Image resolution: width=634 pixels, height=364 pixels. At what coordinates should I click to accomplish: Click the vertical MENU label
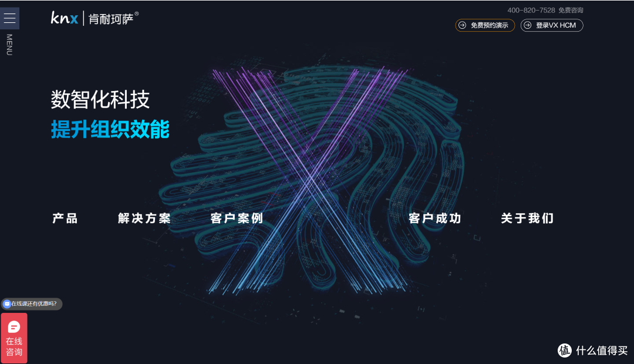click(x=9, y=45)
